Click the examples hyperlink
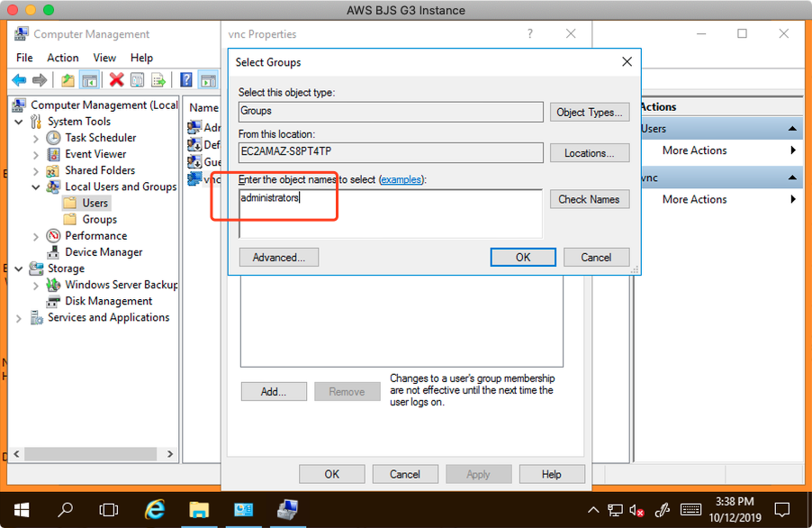The image size is (812, 528). coord(401,180)
